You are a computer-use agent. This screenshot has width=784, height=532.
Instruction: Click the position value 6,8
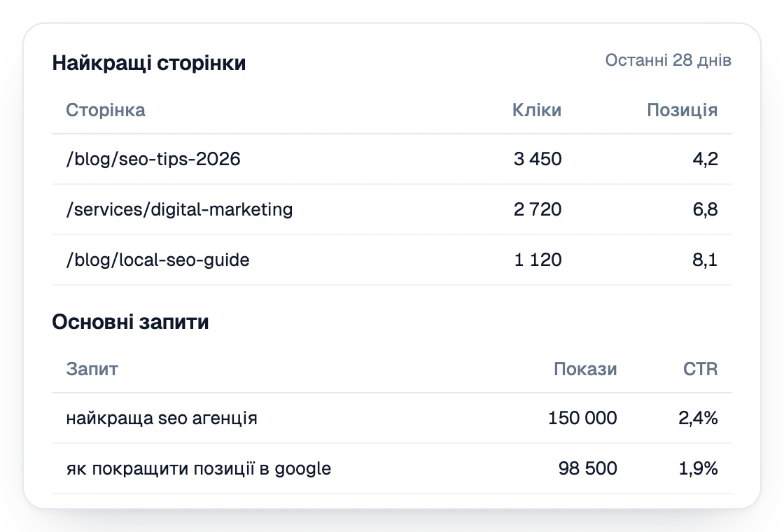pos(705,209)
